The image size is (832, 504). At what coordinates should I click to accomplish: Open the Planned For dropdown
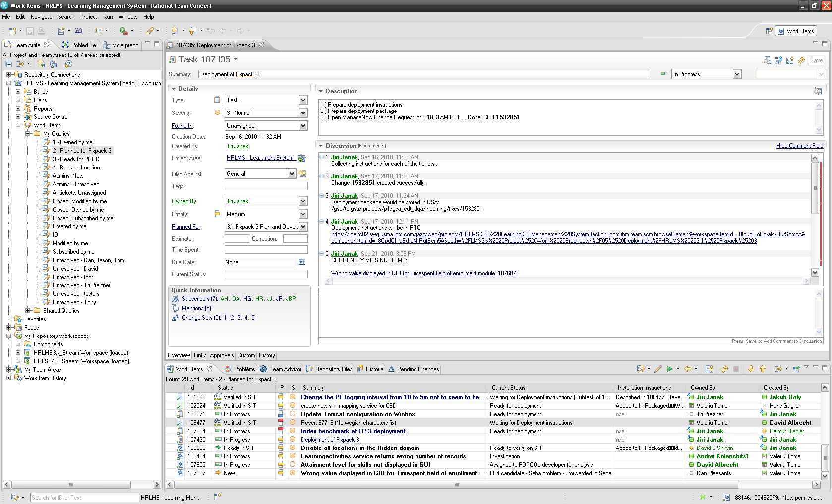tap(303, 227)
